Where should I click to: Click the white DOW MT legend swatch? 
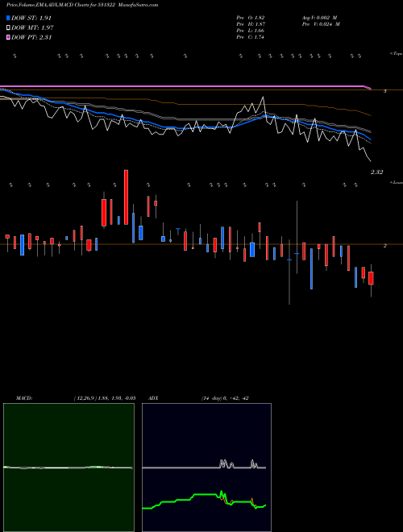tap(8, 28)
